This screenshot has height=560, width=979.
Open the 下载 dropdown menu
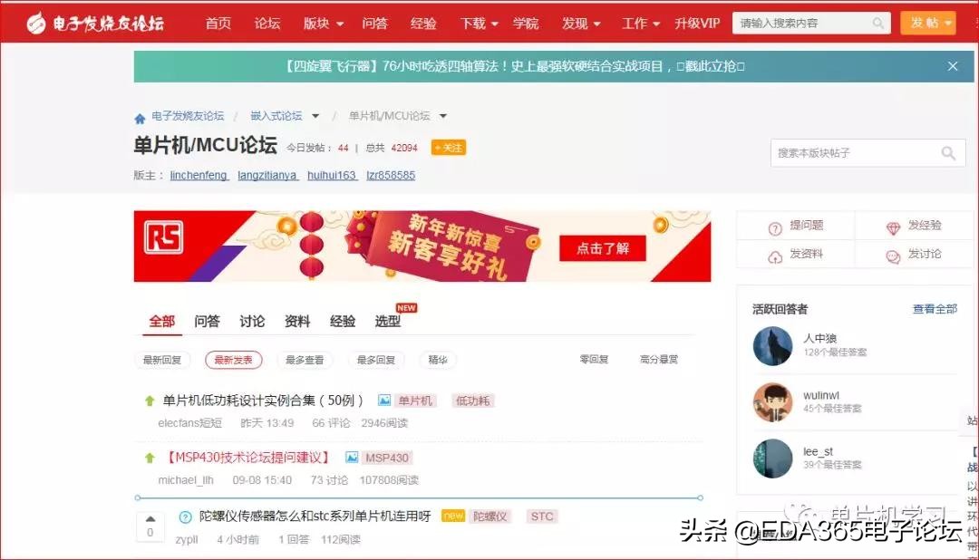tap(478, 23)
